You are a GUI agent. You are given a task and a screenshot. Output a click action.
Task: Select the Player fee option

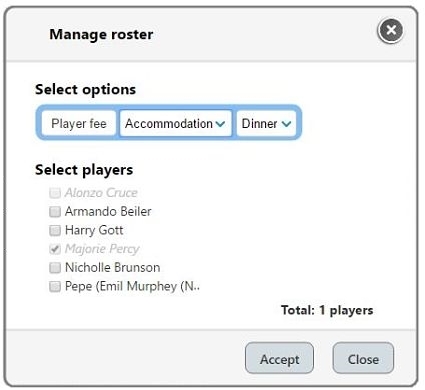tap(79, 124)
